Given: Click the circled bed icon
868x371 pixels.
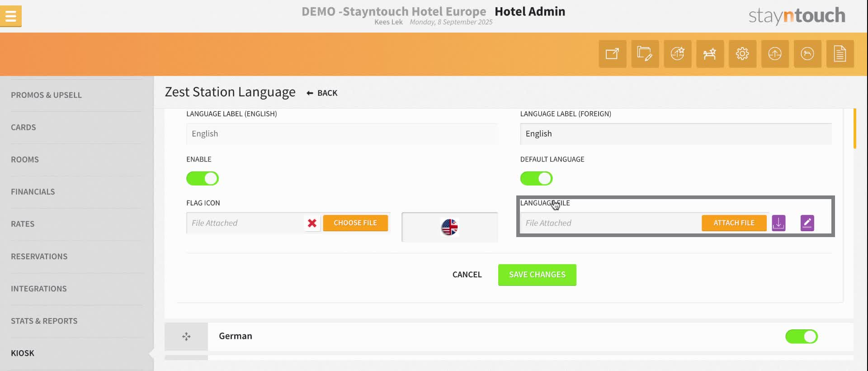Looking at the screenshot, I should pyautogui.click(x=807, y=54).
